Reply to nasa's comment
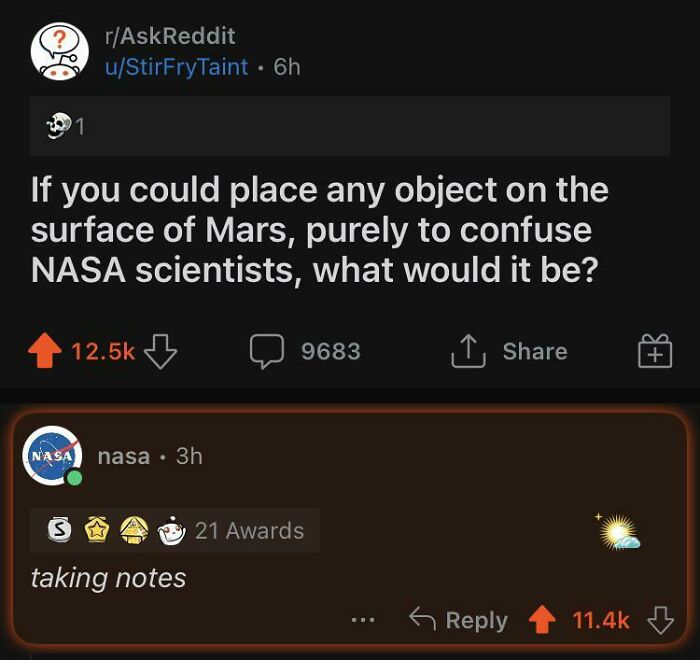This screenshot has width=700, height=660. [460, 620]
